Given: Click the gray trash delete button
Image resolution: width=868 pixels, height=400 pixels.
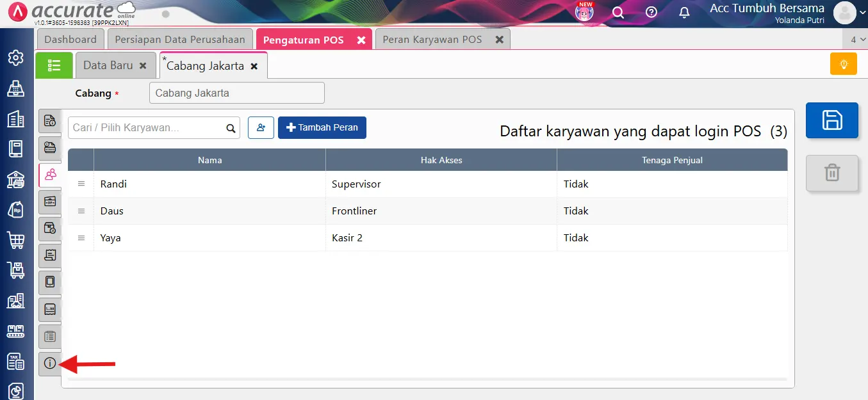Looking at the screenshot, I should click(x=831, y=173).
